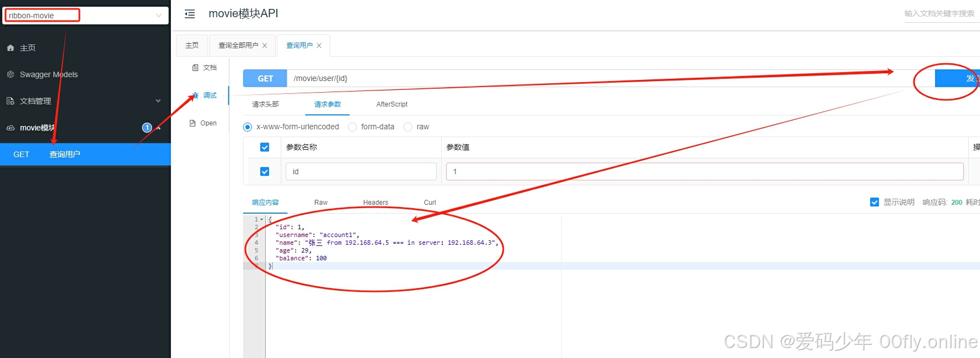Uncheck the id parameter row checkbox

click(x=265, y=172)
